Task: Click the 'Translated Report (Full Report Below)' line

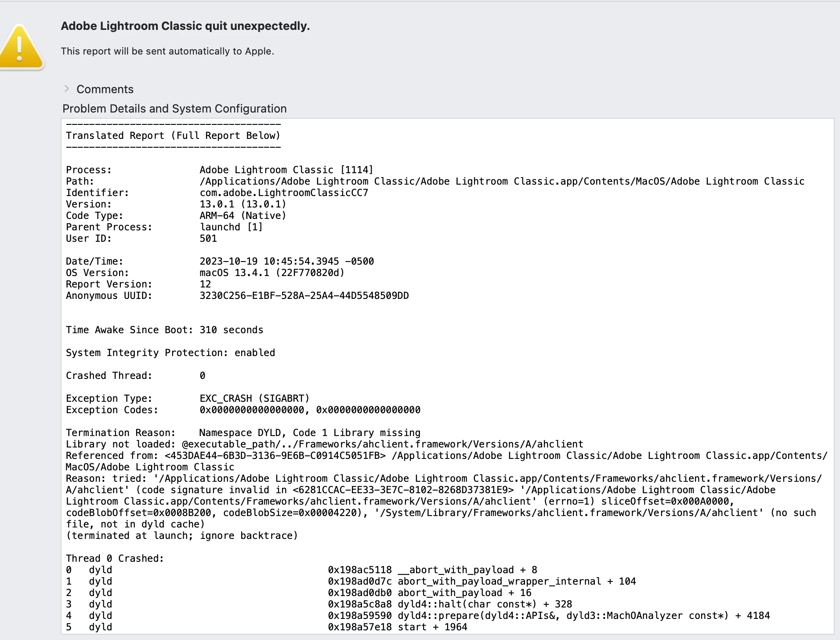Action: [173, 135]
